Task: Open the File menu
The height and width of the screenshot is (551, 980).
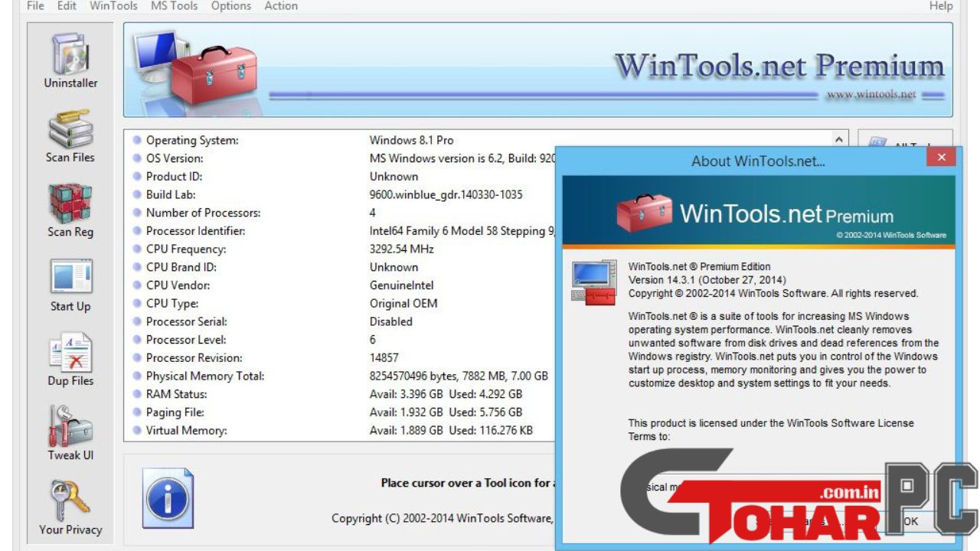Action: point(35,6)
